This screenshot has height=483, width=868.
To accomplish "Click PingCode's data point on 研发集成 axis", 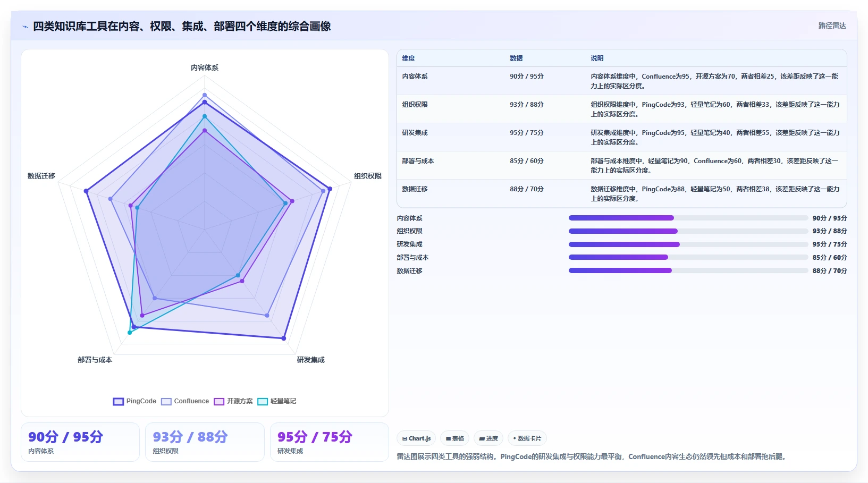I will (284, 338).
